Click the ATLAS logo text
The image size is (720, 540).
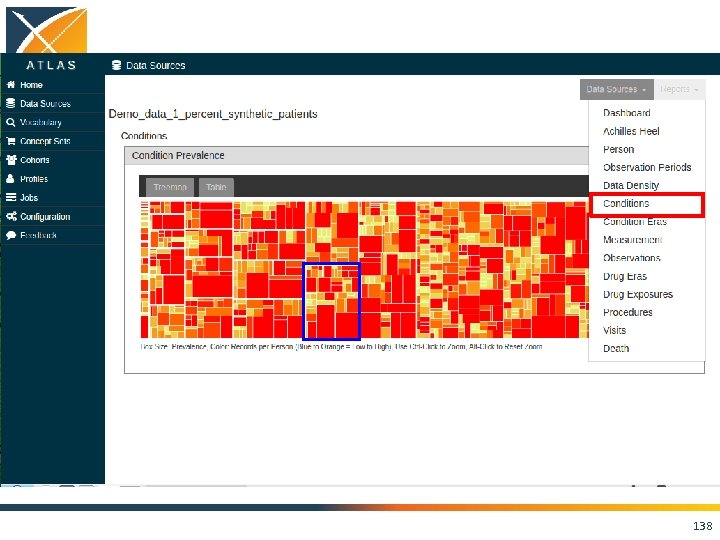[51, 65]
